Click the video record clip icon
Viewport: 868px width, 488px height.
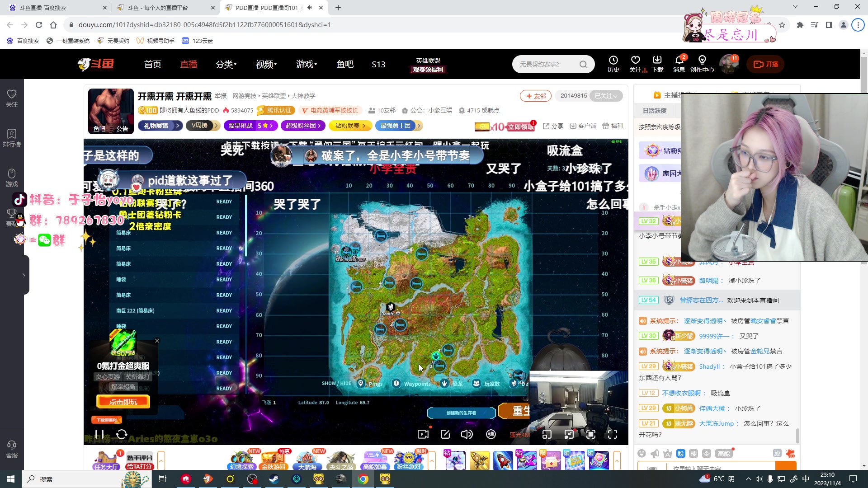coord(423,434)
